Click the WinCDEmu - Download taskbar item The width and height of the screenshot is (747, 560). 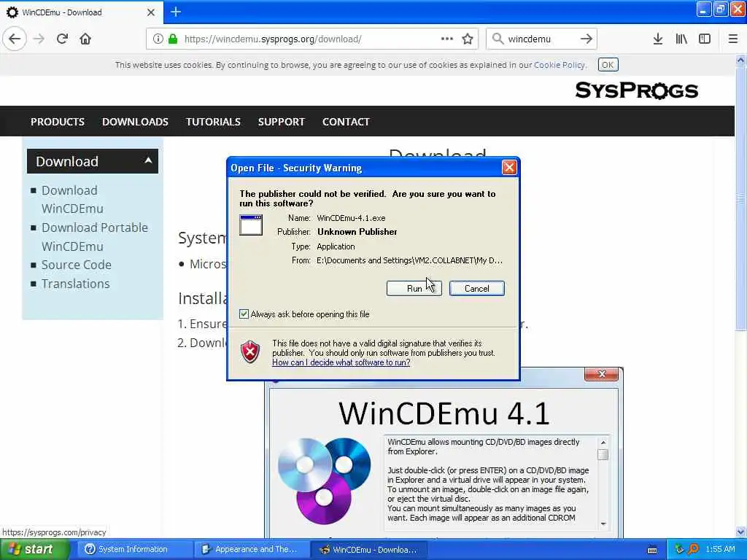pyautogui.click(x=368, y=550)
